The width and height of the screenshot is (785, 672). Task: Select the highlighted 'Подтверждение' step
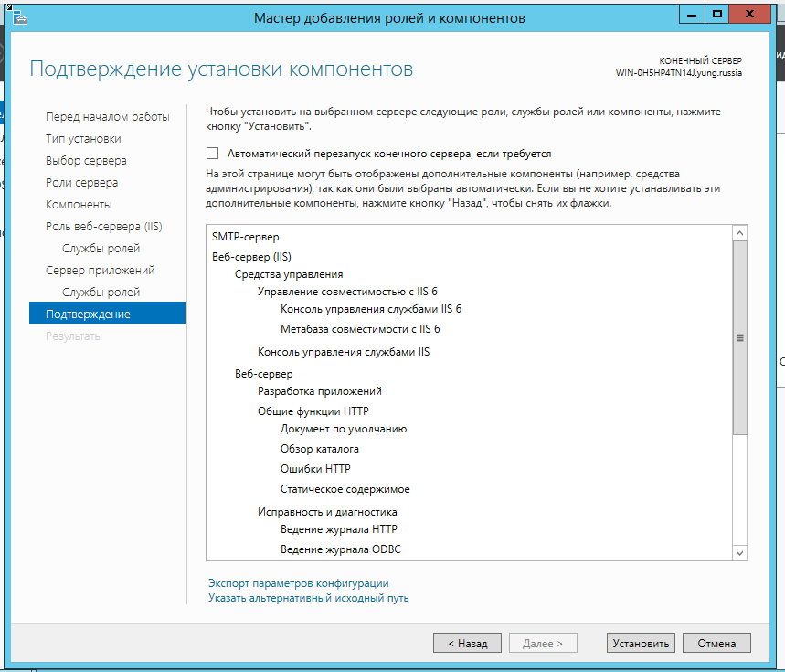point(107,314)
